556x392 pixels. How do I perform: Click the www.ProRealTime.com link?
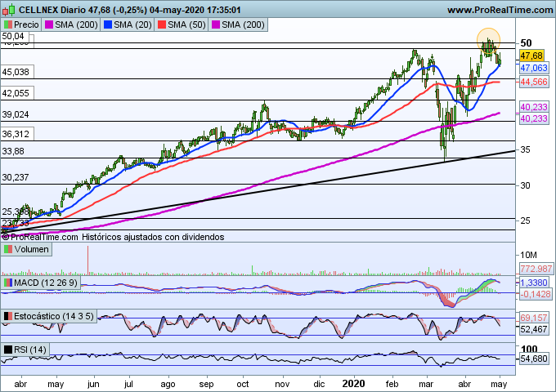[x=500, y=10]
